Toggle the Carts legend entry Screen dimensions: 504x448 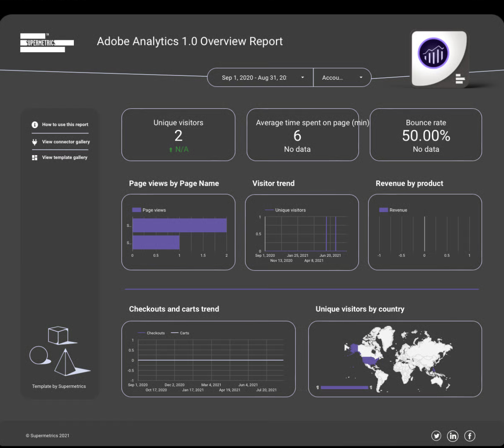click(x=180, y=333)
